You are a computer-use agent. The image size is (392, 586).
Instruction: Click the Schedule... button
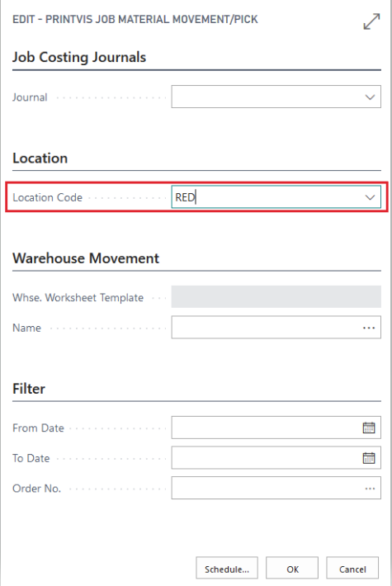click(x=227, y=569)
